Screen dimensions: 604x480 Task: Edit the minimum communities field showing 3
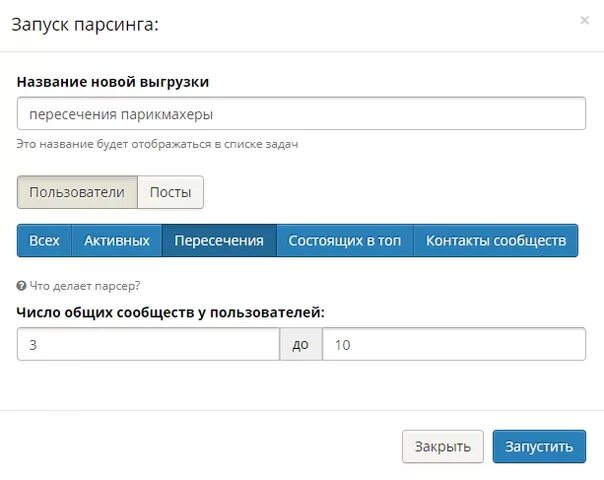(148, 344)
